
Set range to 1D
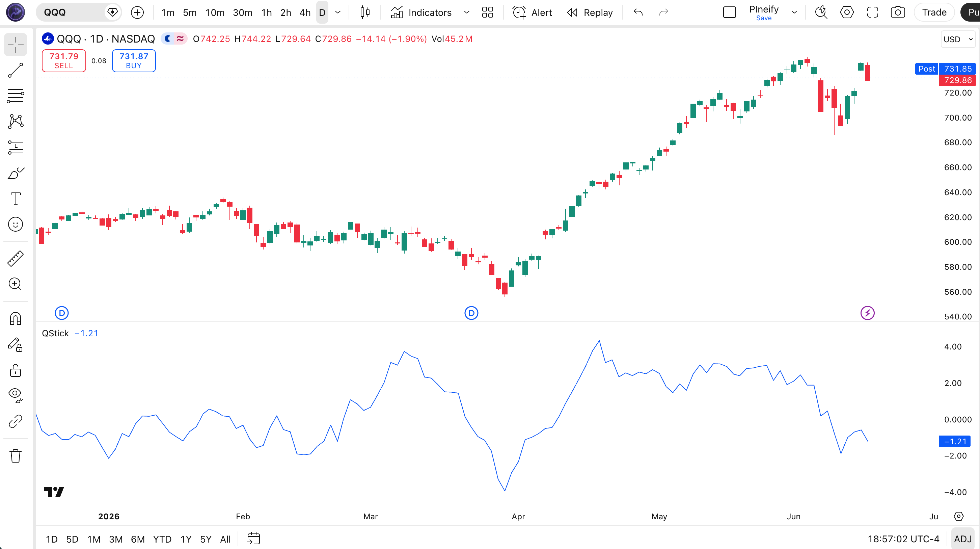point(52,539)
